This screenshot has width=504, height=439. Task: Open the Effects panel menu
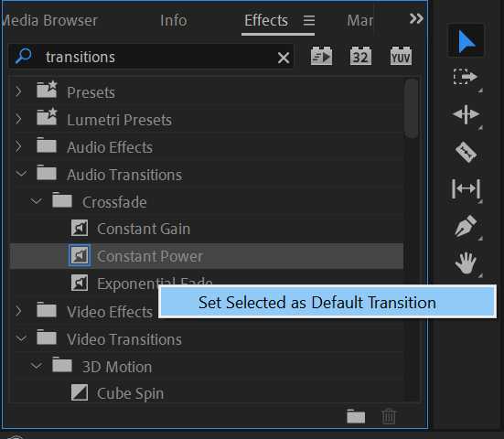point(309,20)
